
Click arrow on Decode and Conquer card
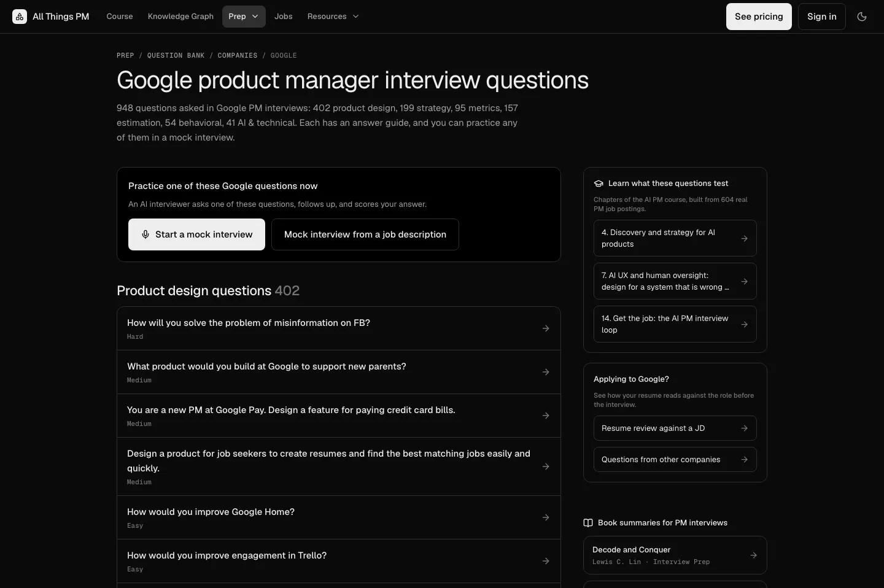[x=754, y=555]
